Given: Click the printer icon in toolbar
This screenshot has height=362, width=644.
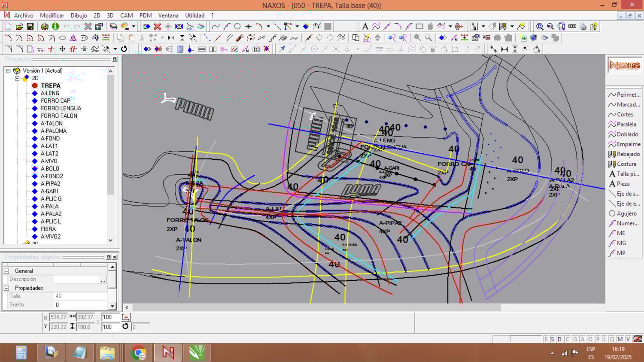Looking at the screenshot, I should coord(583,27).
